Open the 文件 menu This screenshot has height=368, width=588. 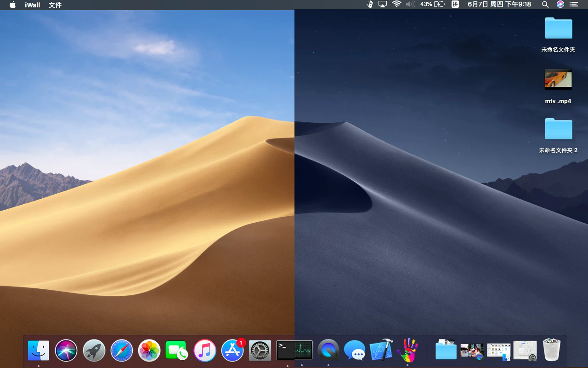click(55, 5)
